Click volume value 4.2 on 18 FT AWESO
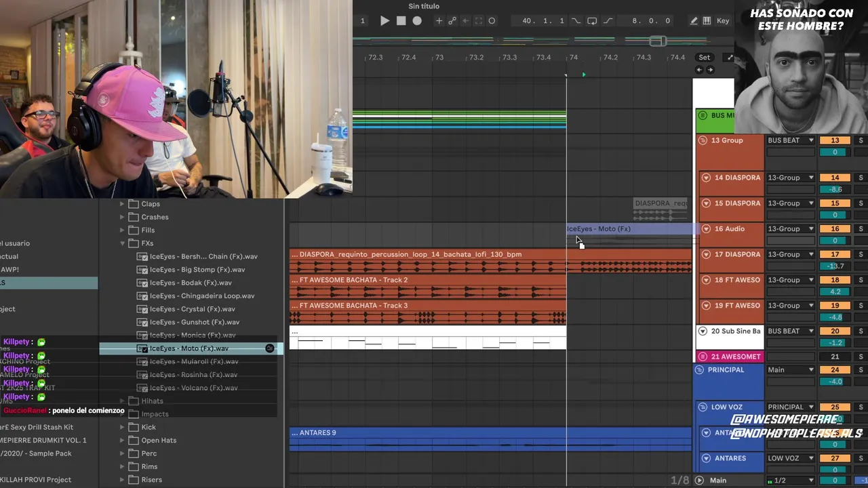Image resolution: width=868 pixels, height=488 pixels. [835, 292]
